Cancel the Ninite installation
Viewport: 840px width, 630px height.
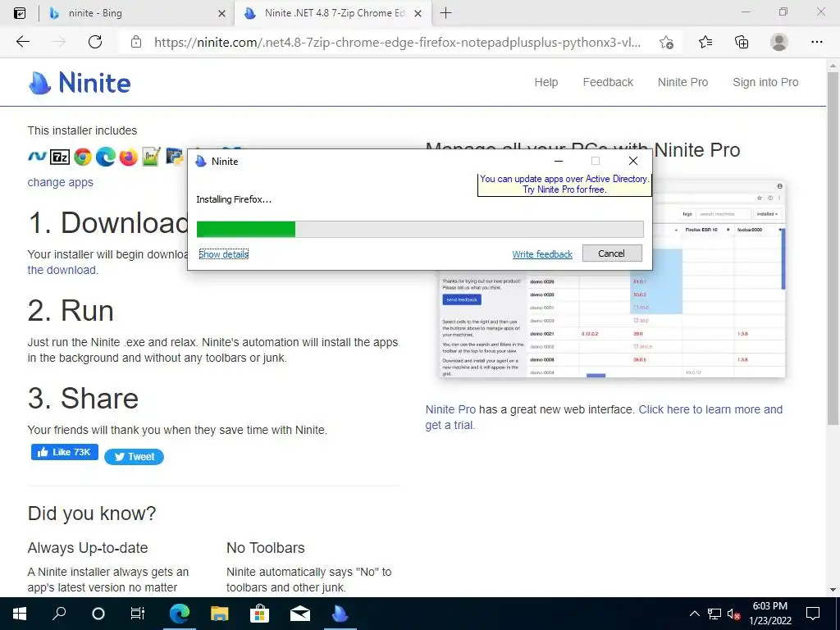coord(612,253)
